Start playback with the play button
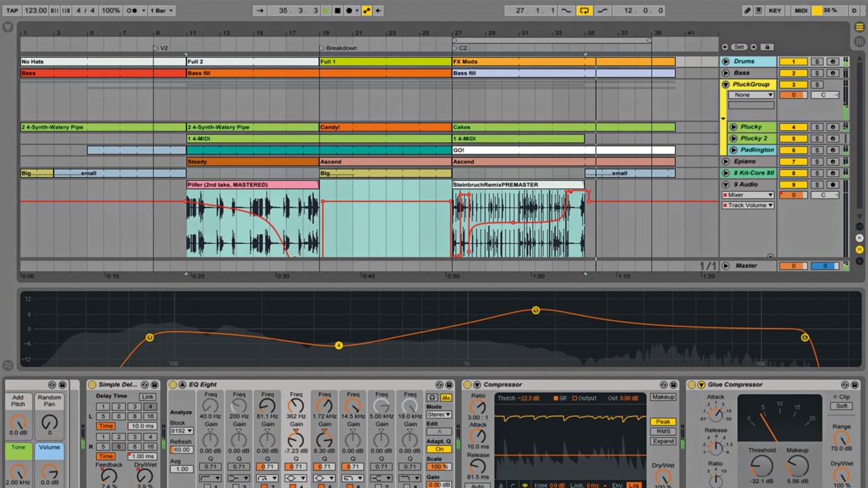 (326, 11)
